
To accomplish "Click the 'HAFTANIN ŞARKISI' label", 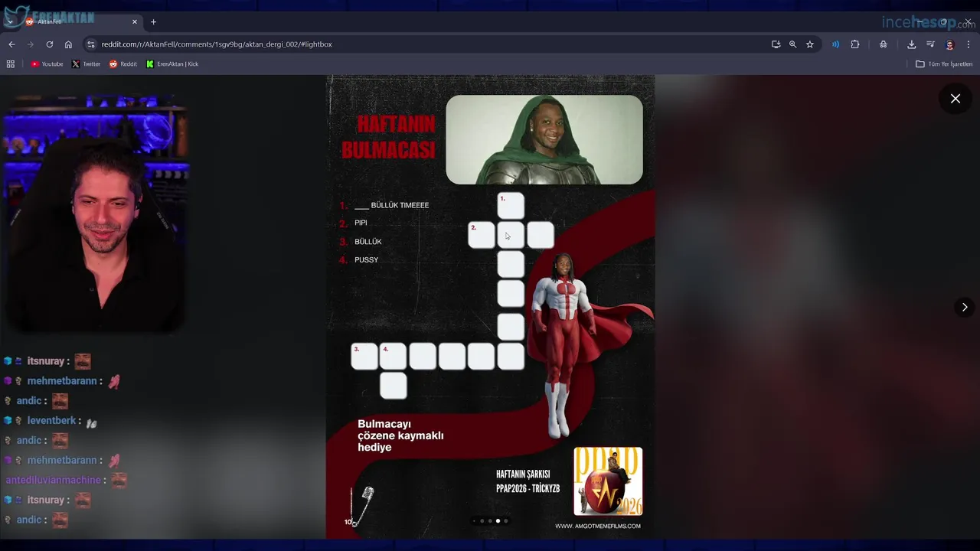I will click(x=523, y=474).
